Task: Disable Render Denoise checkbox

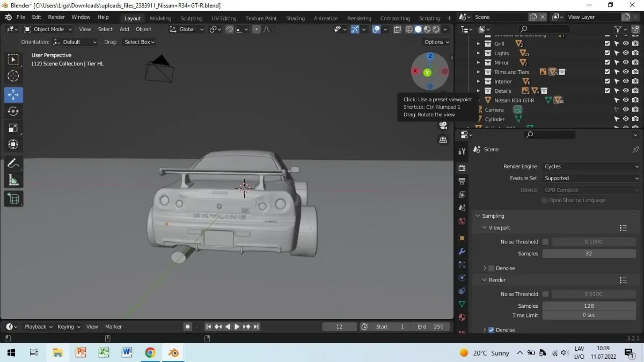Action: point(491,330)
